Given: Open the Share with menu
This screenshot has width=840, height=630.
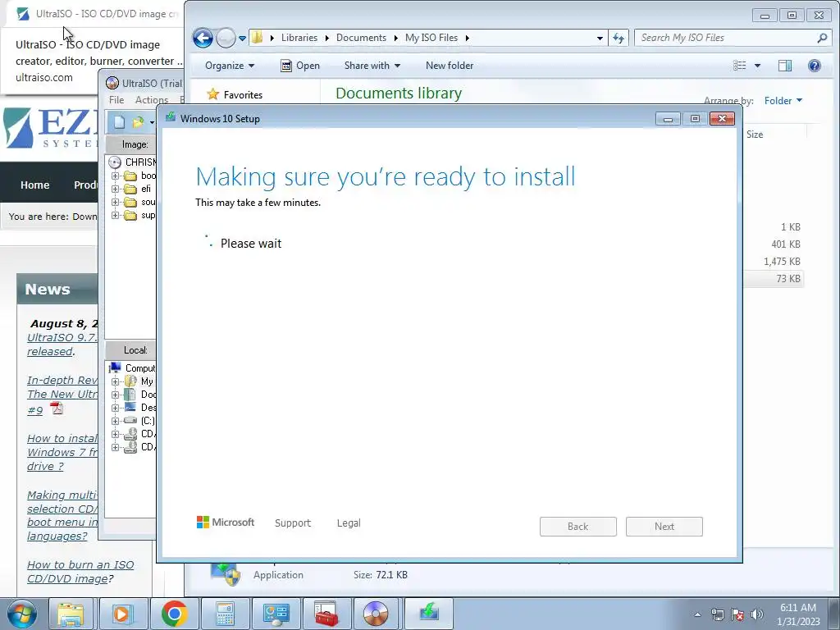Looking at the screenshot, I should pyautogui.click(x=372, y=66).
